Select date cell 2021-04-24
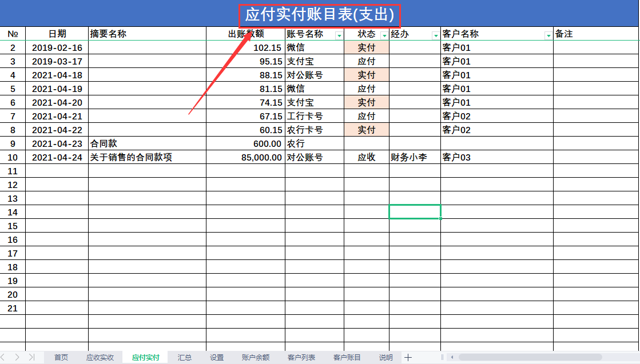The width and height of the screenshot is (640, 364). (57, 157)
